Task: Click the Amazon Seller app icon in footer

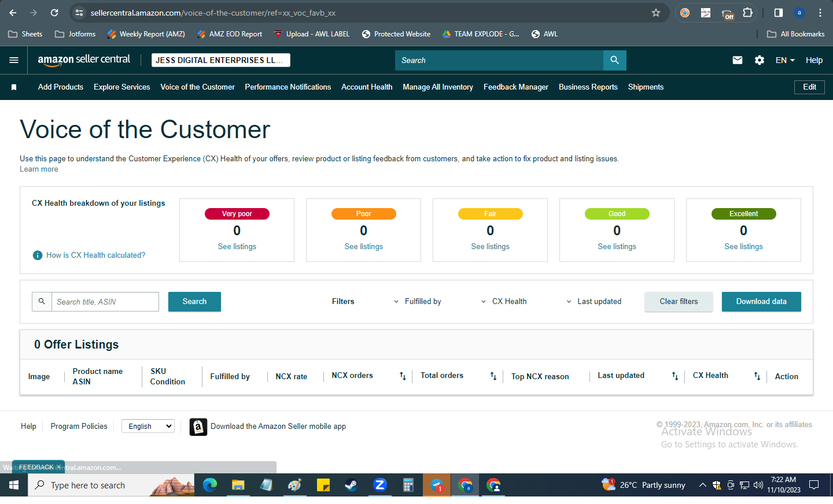Action: pos(198,427)
